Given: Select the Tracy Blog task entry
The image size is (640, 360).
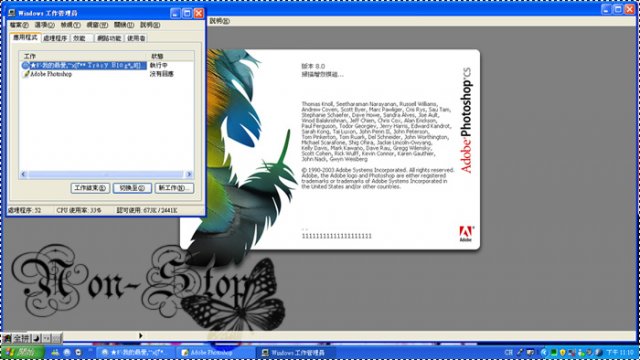Looking at the screenshot, I should 84,65.
